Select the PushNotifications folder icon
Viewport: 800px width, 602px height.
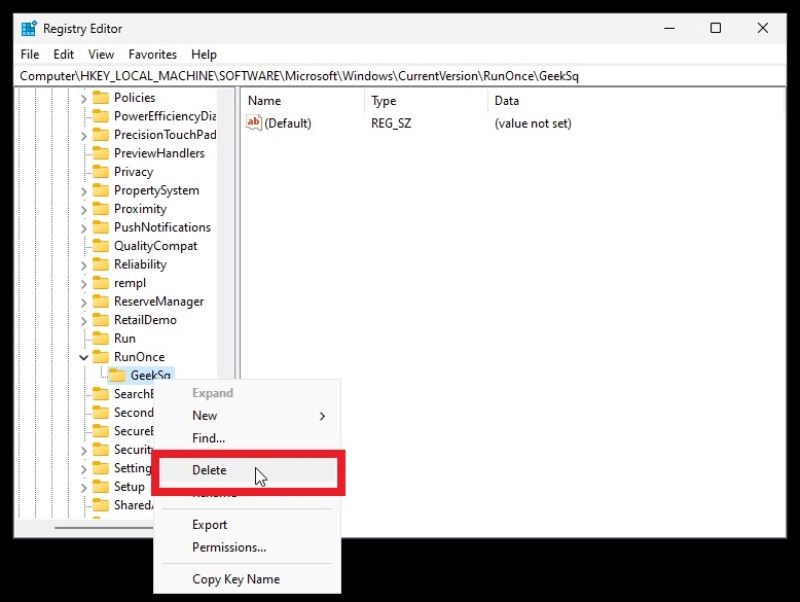pyautogui.click(x=101, y=227)
